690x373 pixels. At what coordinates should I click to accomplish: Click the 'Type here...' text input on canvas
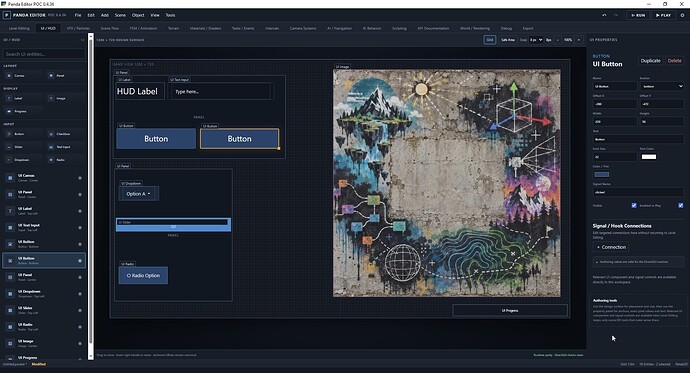tap(221, 91)
